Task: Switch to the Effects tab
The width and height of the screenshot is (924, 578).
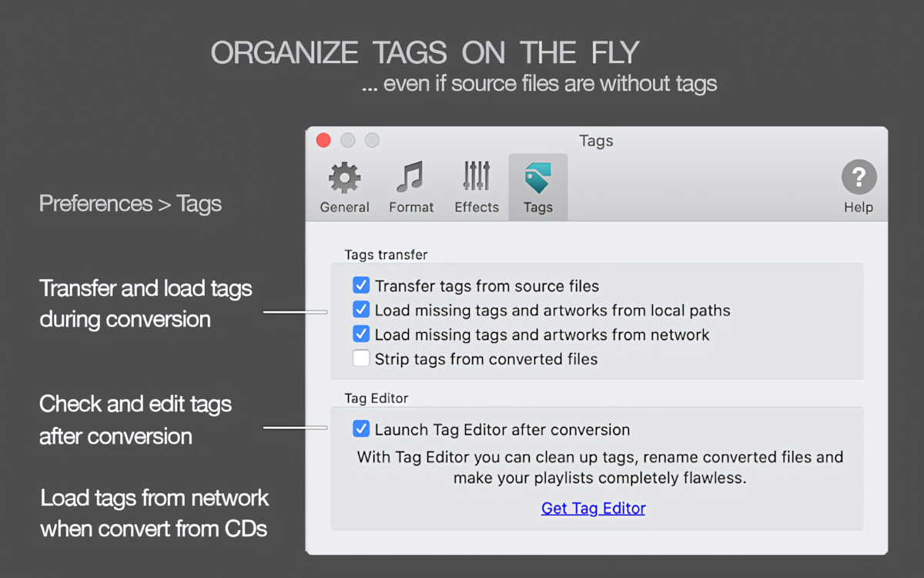Action: (476, 187)
